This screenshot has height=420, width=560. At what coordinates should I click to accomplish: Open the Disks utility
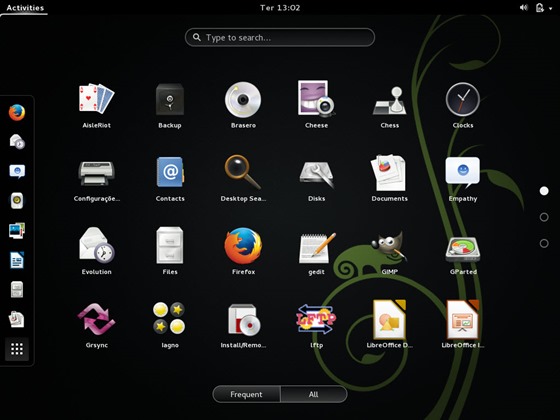[x=316, y=174]
